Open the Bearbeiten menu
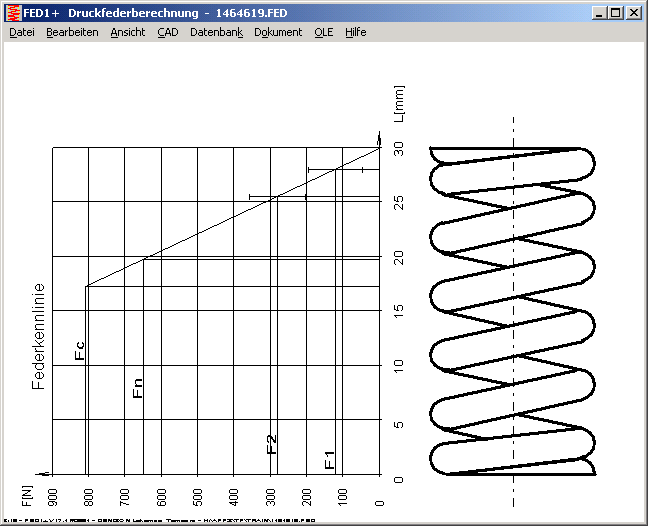The image size is (648, 526). coord(72,32)
